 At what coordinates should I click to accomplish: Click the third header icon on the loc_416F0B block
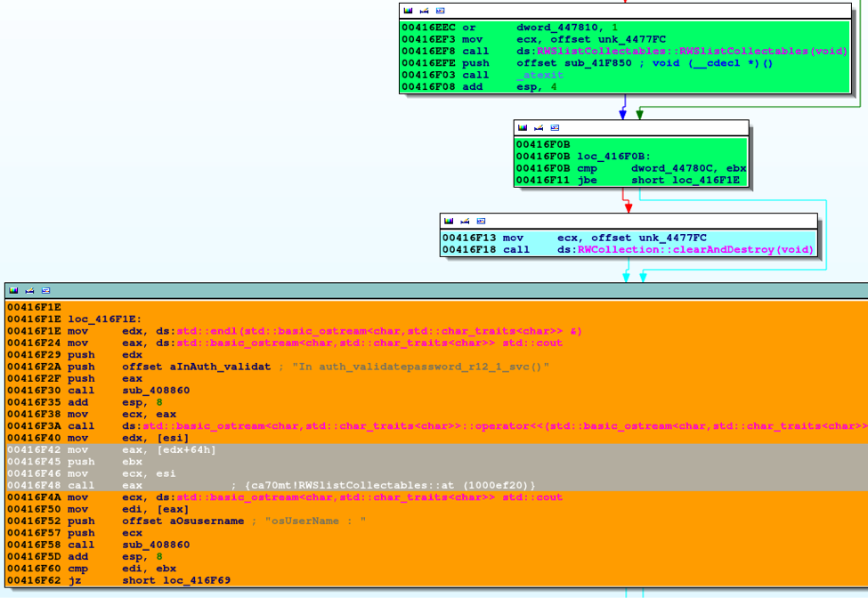tap(554, 128)
